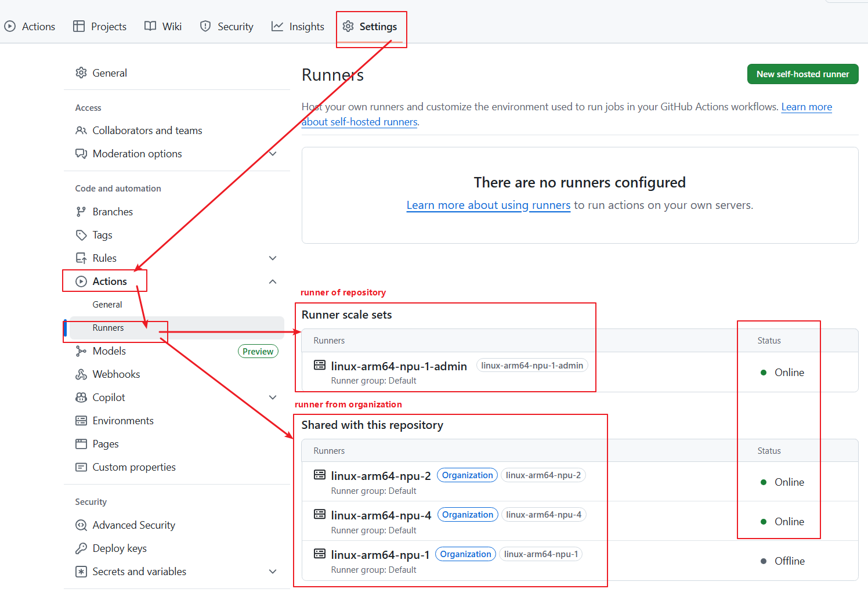868x596 pixels.
Task: Expand Secrets and variables chevron
Action: click(x=273, y=572)
